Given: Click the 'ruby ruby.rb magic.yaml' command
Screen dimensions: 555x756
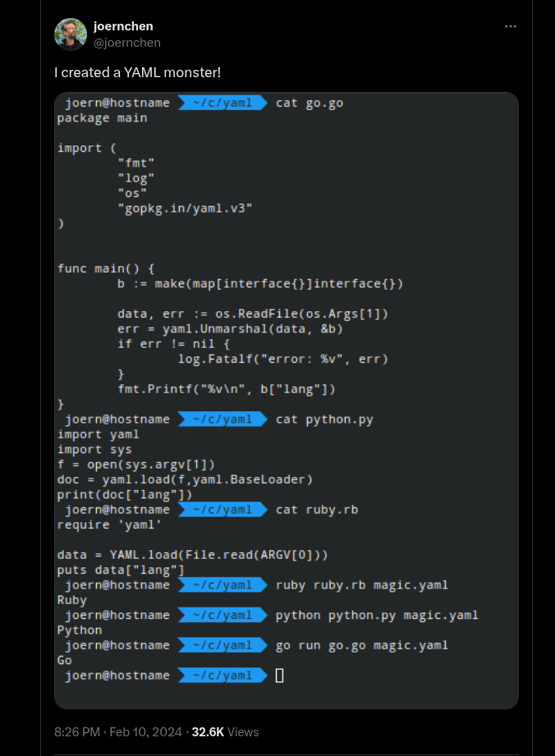Looking at the screenshot, I should tap(361, 585).
